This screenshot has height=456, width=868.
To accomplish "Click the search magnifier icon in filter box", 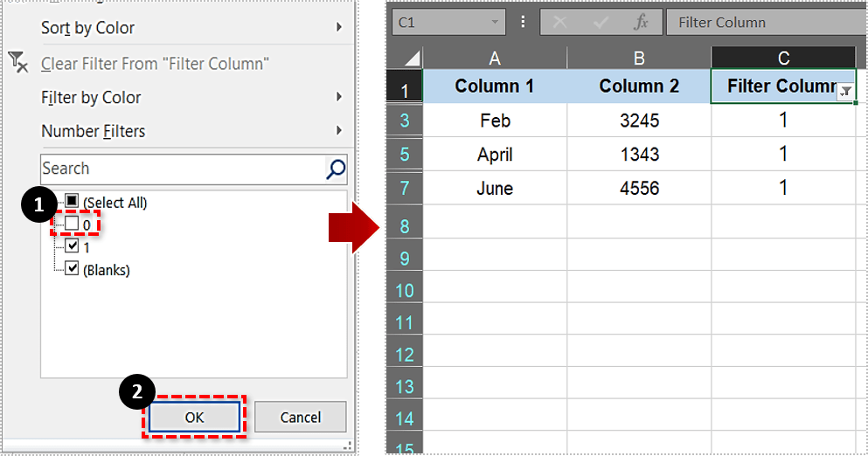I will [x=335, y=169].
